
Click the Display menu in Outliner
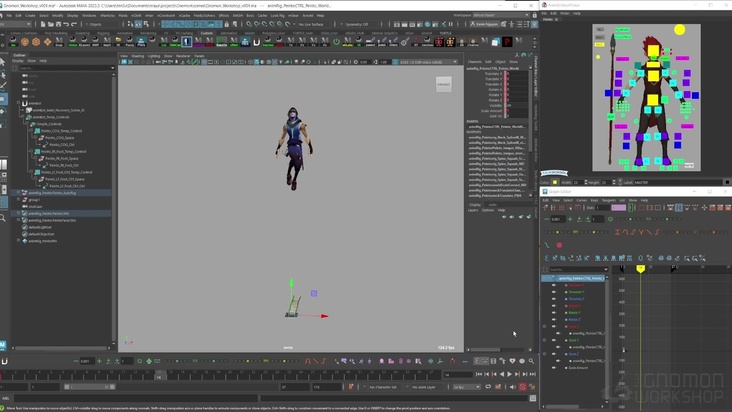18,61
